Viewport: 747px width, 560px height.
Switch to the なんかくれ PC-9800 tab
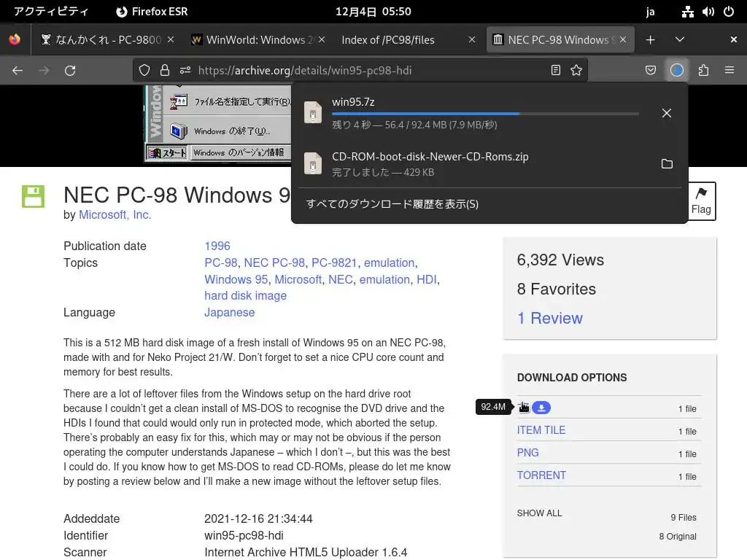pos(108,40)
